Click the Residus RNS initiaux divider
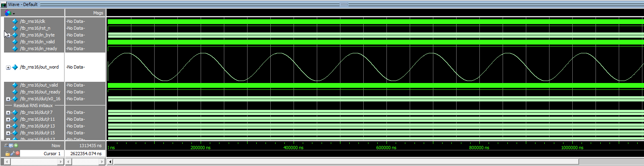The image size is (644, 166). [33, 105]
